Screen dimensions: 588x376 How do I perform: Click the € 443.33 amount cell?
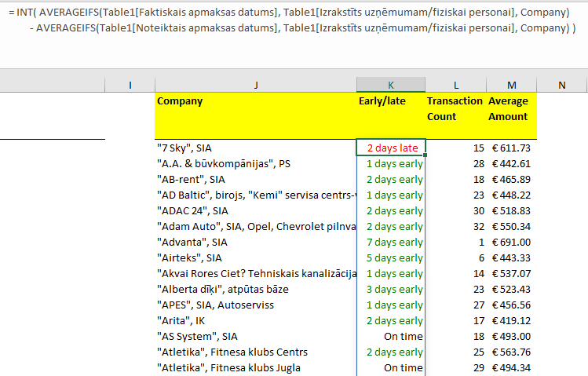(512, 258)
